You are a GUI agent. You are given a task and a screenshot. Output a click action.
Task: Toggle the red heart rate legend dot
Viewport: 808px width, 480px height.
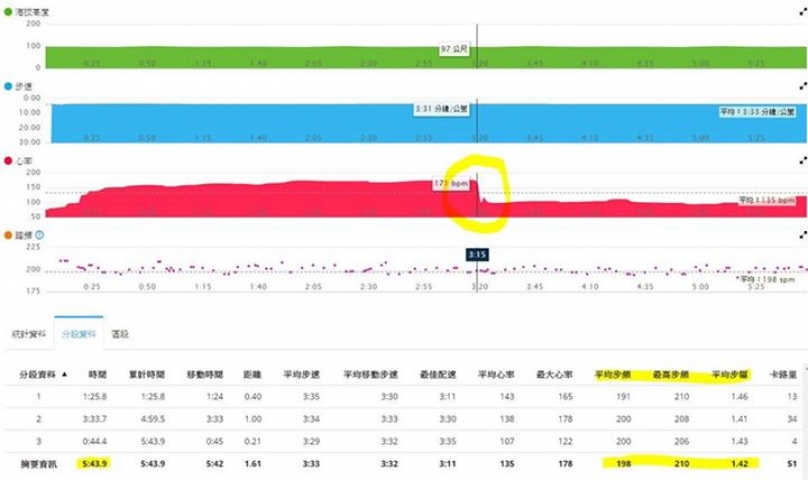[x=8, y=160]
